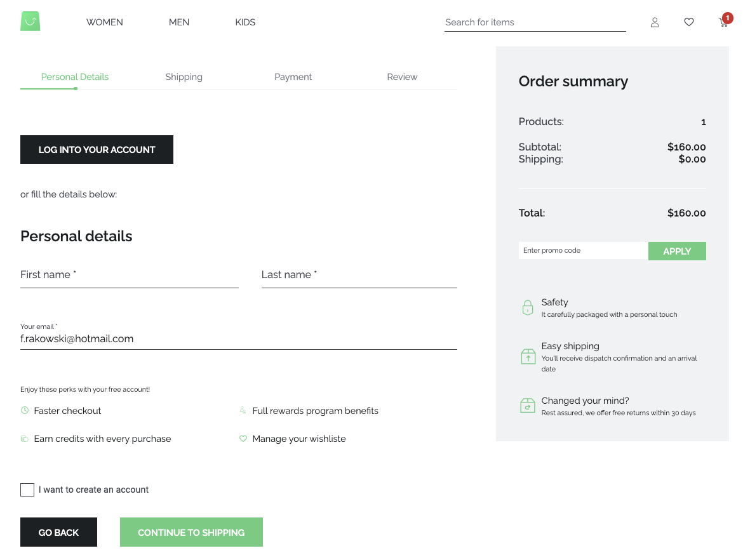Click the 'Faster checkout' text
The image size is (743, 560).
click(x=67, y=411)
